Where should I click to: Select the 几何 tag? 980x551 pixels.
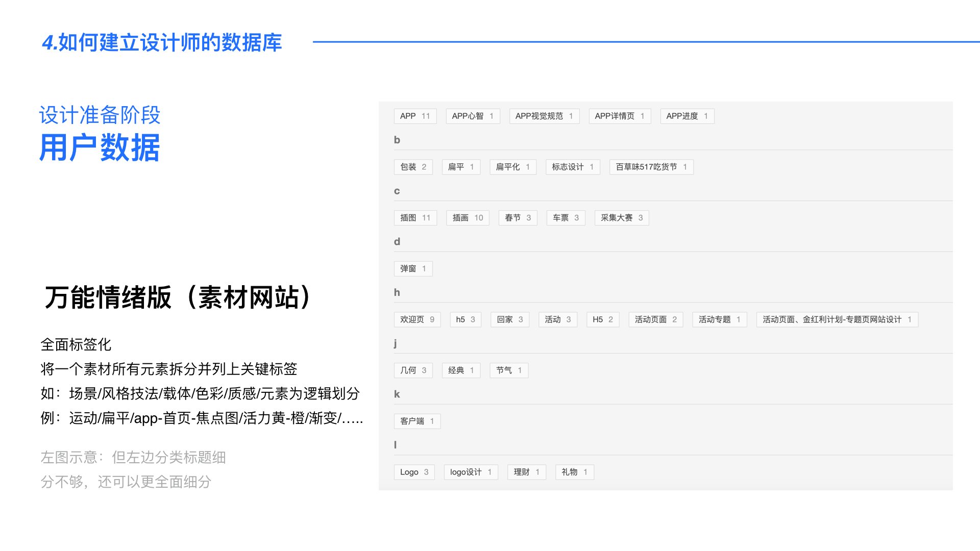pos(413,370)
